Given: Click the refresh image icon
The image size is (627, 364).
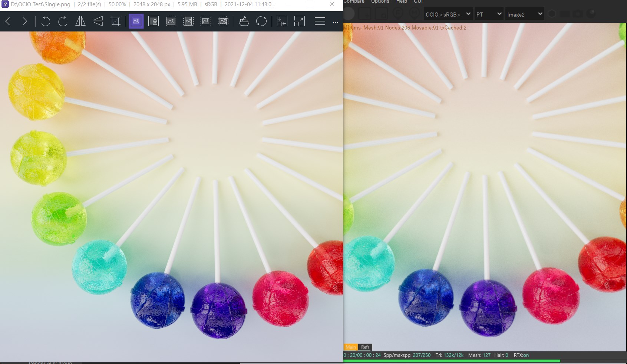Looking at the screenshot, I should point(261,21).
